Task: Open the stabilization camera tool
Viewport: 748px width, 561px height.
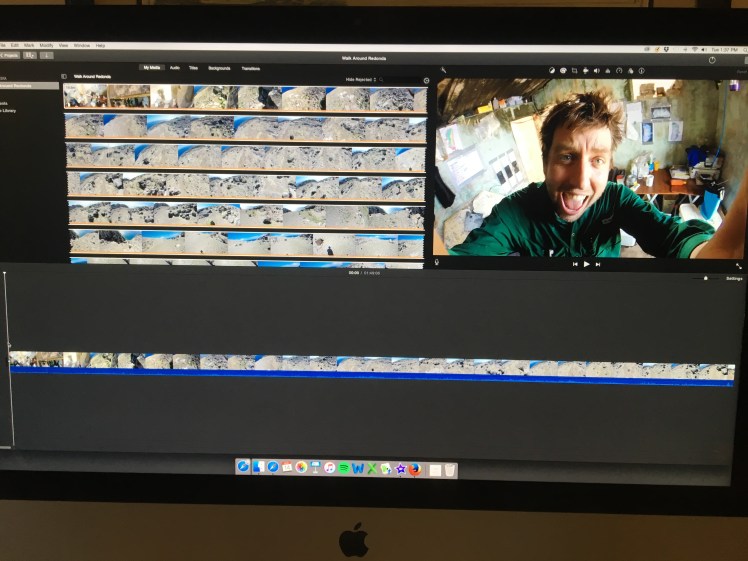Action: (x=586, y=70)
